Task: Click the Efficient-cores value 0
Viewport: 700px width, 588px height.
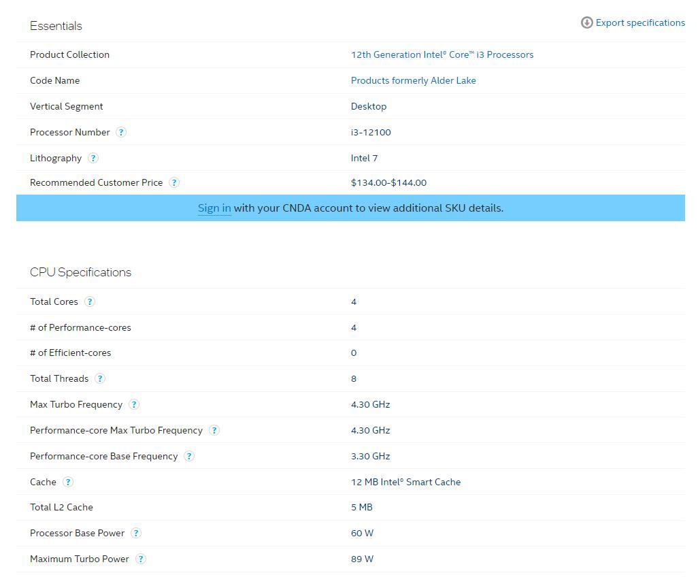Action: (354, 353)
